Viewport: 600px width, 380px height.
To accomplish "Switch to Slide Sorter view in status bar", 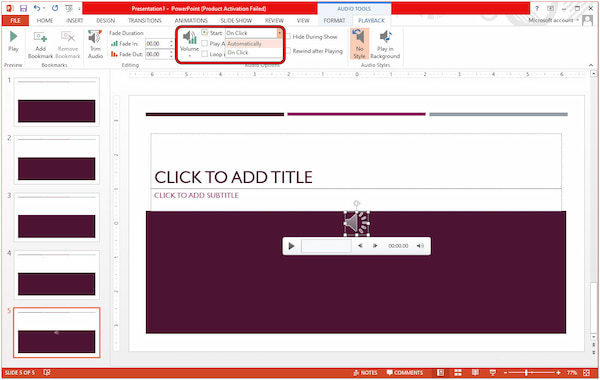I will click(458, 372).
